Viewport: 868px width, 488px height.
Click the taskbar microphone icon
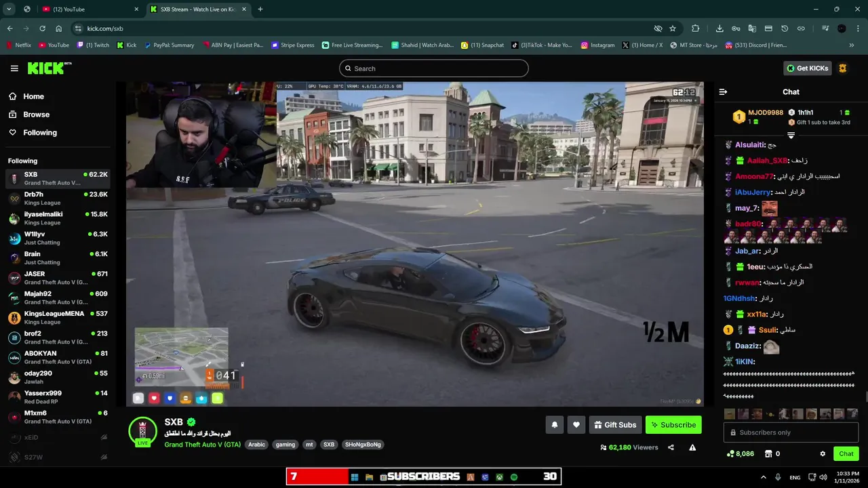point(778,477)
